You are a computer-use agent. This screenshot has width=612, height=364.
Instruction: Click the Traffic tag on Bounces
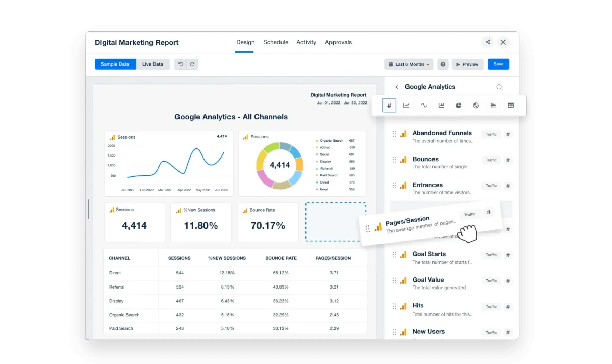tap(491, 160)
